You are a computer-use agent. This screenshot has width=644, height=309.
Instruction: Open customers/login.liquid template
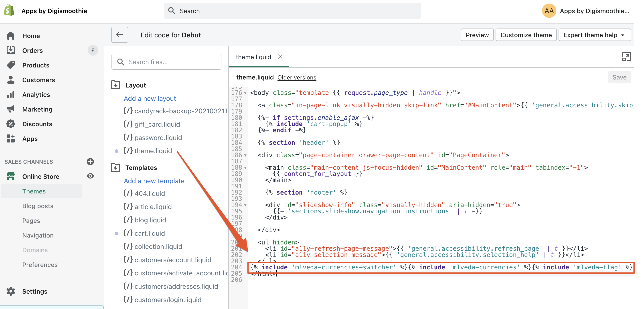coord(162,299)
